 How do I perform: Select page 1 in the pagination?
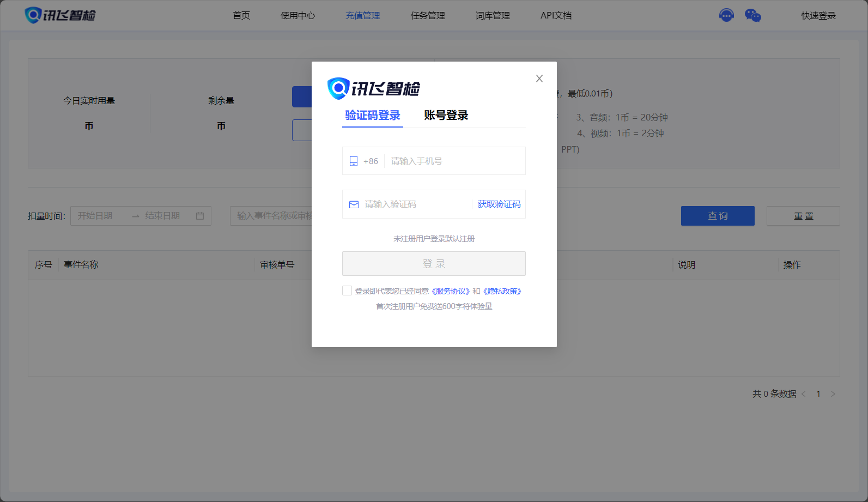point(818,394)
